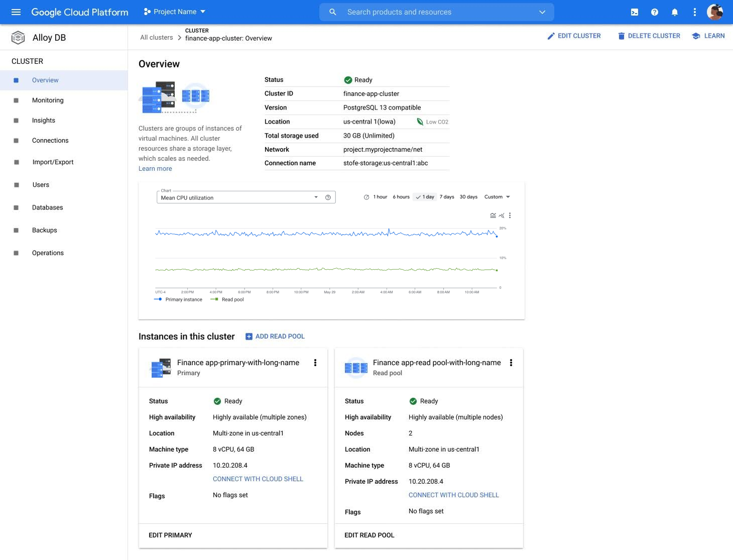Click the Google Cloud Platform logo text
Screen dimensions: 733x560
point(80,12)
